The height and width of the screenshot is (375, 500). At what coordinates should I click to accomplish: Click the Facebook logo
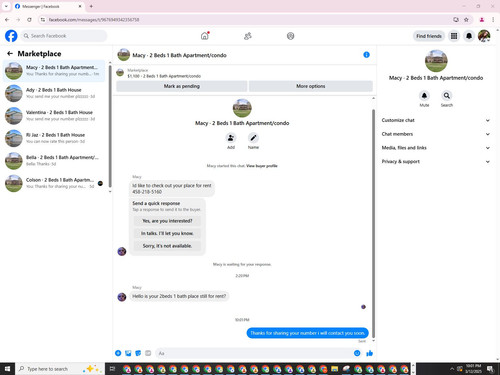coord(11,36)
